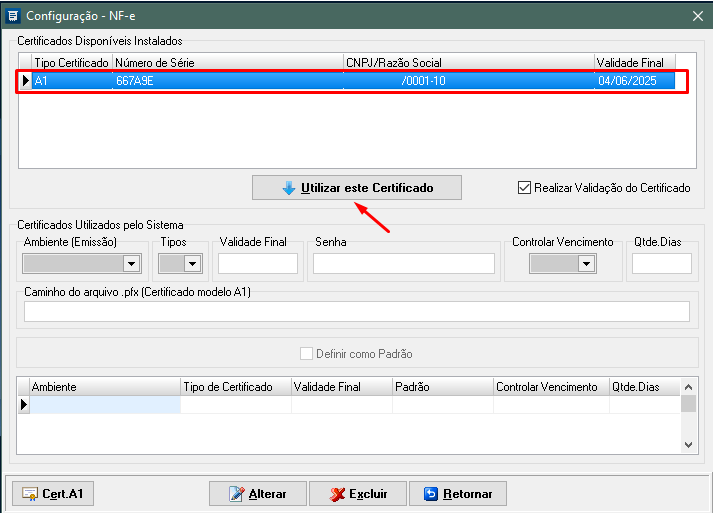713x513 pixels.
Task: Open the Controlar Vencimento dropdown
Action: coord(585,264)
